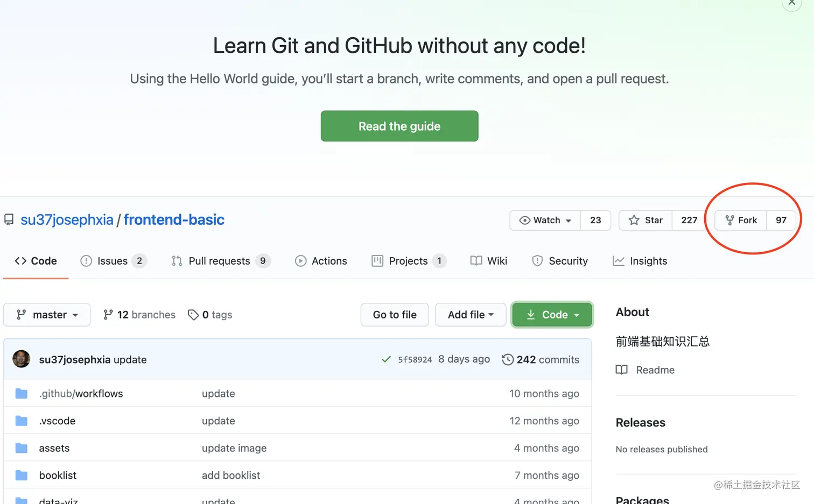Viewport: 814px width, 504px height.
Task: Open the Releases heading link
Action: (641, 423)
